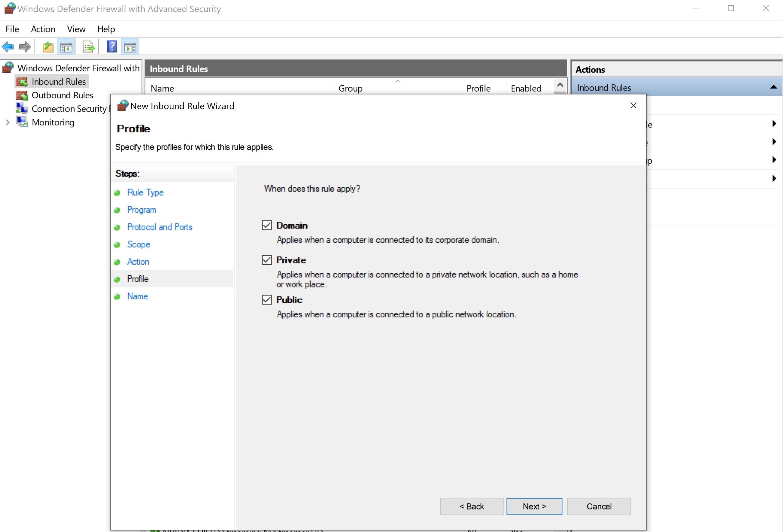Screen dimensions: 783x532
Task: Toggle the Show/Hide Console Tree icon
Action: coord(66,47)
